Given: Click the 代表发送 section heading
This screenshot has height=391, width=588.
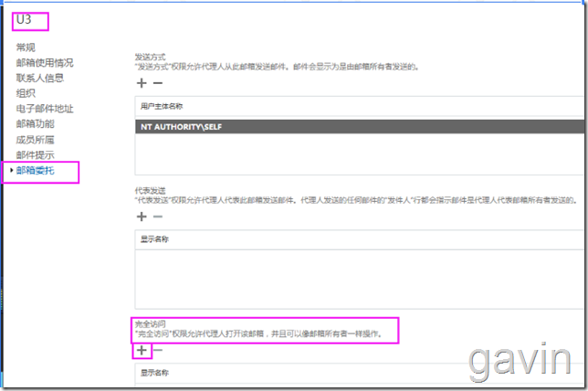Looking at the screenshot, I should point(150,191).
